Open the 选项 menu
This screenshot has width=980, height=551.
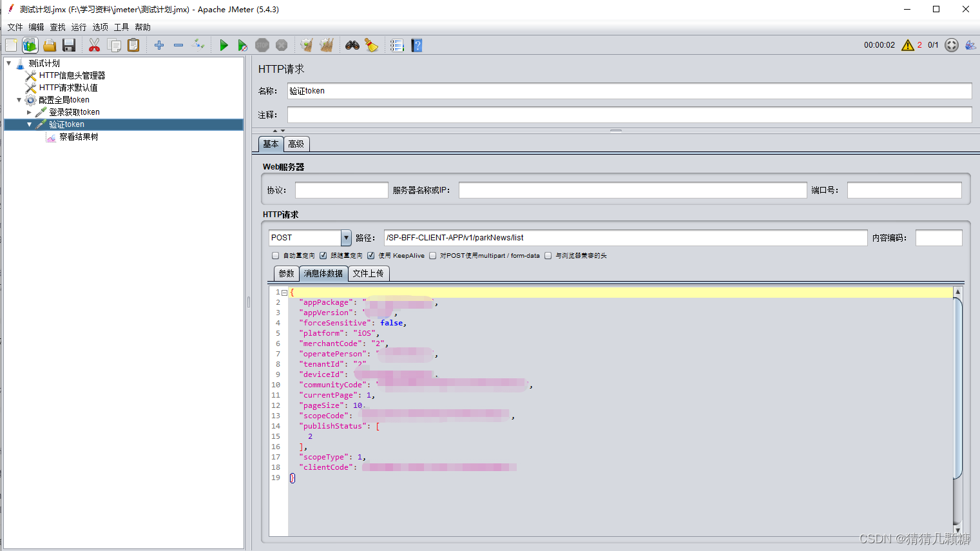tap(100, 27)
